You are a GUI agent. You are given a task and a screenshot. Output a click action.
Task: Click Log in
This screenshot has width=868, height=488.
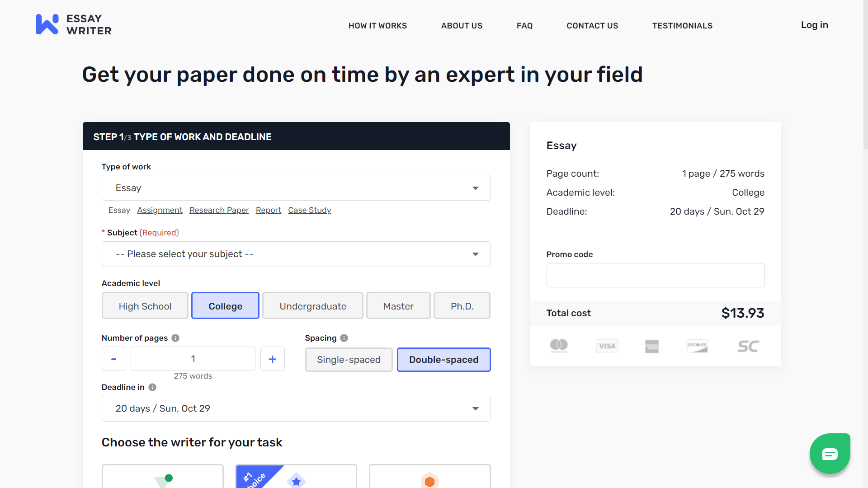point(814,25)
